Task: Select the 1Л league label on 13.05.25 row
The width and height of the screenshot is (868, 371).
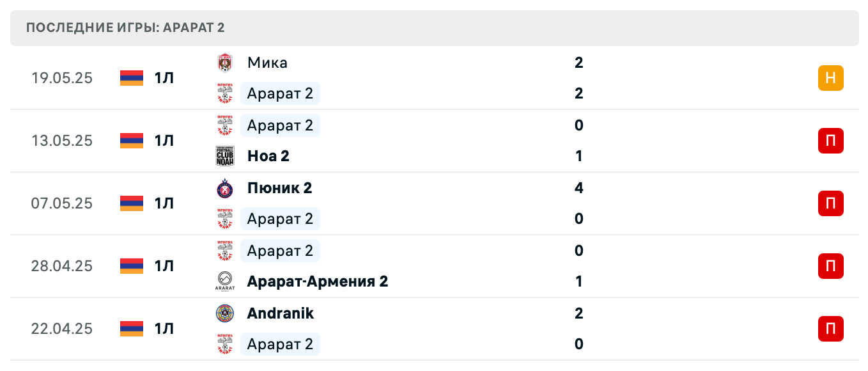Action: tap(163, 141)
